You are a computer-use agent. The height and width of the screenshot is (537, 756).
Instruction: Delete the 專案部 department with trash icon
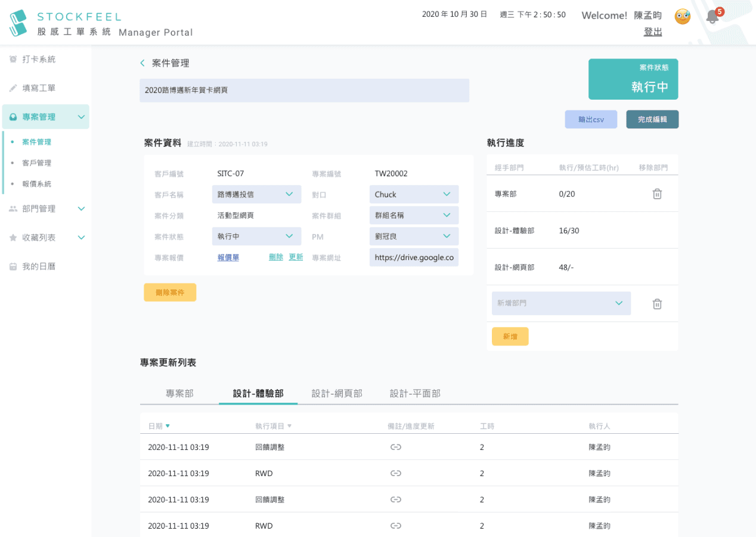[x=657, y=194]
